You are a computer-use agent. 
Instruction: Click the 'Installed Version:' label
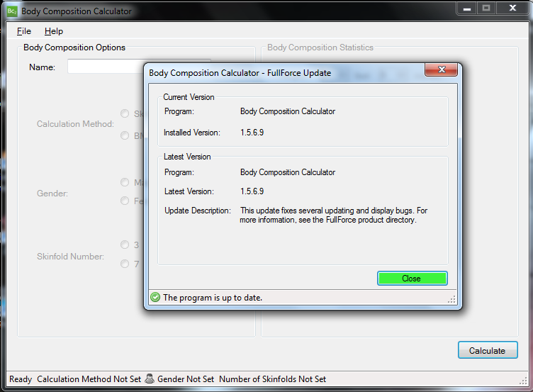[191, 133]
